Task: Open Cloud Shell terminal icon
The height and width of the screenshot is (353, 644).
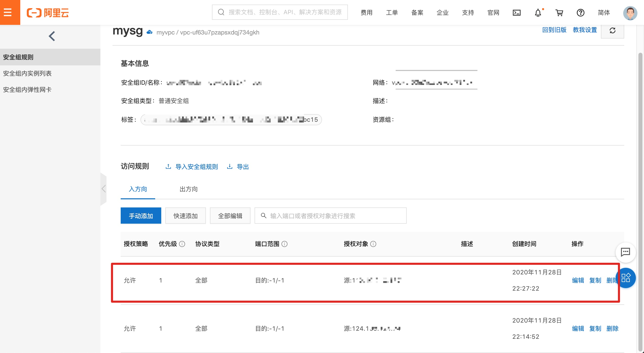Action: click(516, 12)
